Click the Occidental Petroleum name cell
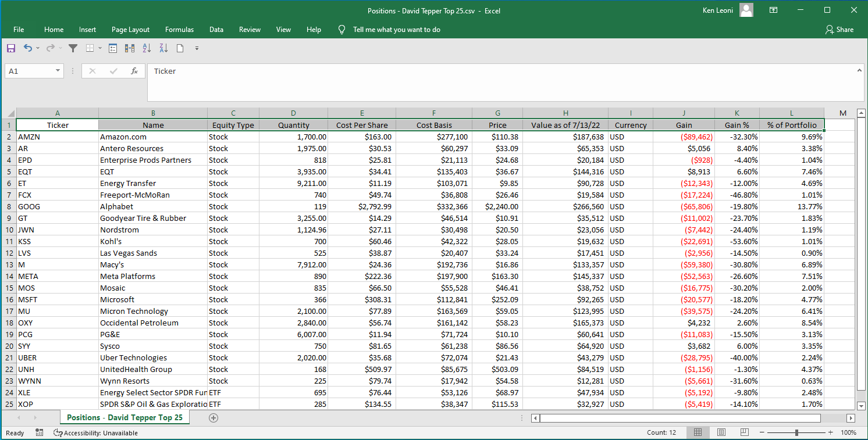The height and width of the screenshot is (440, 868). tap(153, 323)
